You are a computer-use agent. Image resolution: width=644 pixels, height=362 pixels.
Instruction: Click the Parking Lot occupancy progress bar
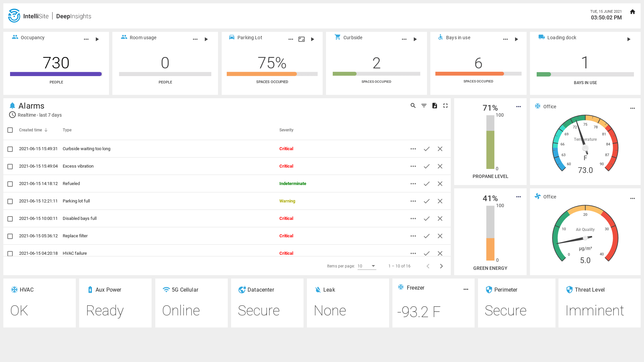[x=272, y=74]
